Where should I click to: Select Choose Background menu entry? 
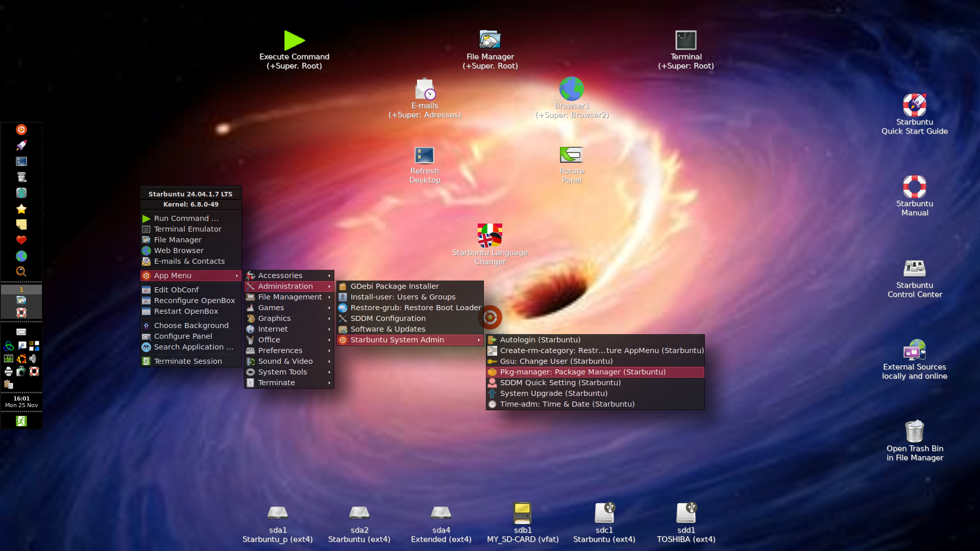(x=191, y=325)
